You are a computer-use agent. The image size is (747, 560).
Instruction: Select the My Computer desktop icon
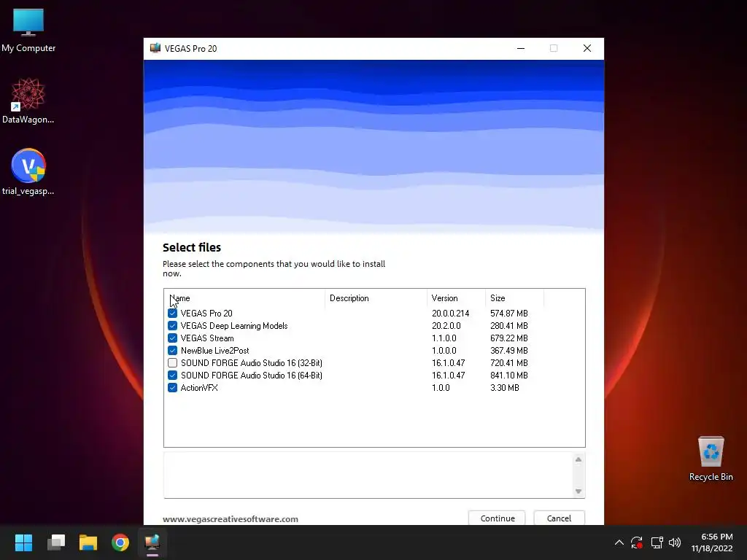pos(28,30)
